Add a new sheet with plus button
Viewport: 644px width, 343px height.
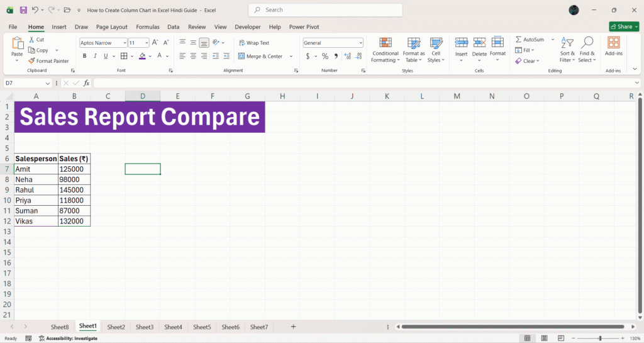tap(293, 327)
